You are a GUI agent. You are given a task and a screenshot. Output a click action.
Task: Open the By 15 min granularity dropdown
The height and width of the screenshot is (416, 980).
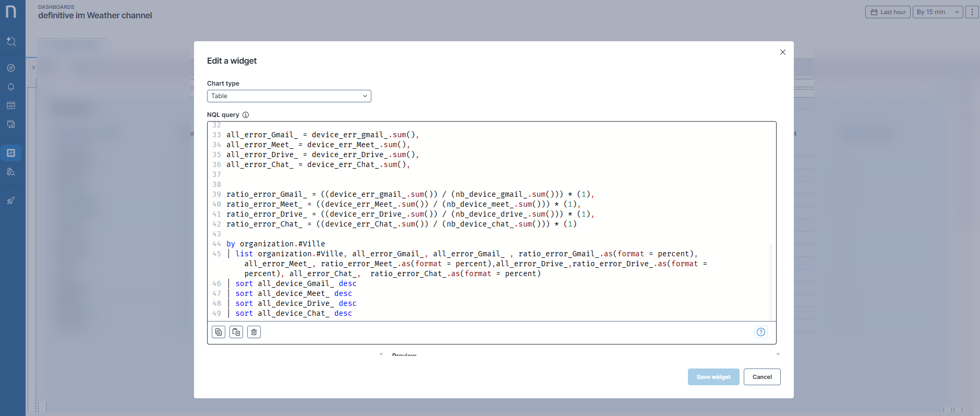938,12
